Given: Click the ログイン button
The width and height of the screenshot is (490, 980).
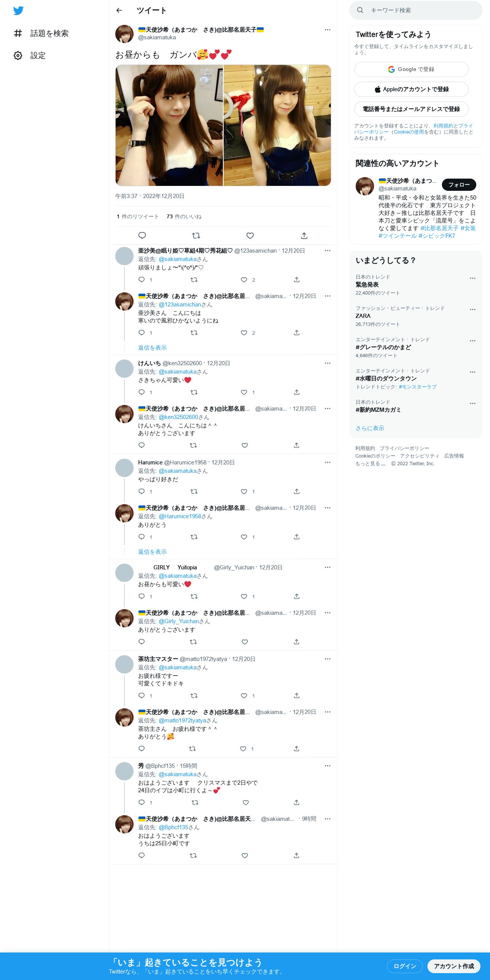Looking at the screenshot, I should (405, 966).
